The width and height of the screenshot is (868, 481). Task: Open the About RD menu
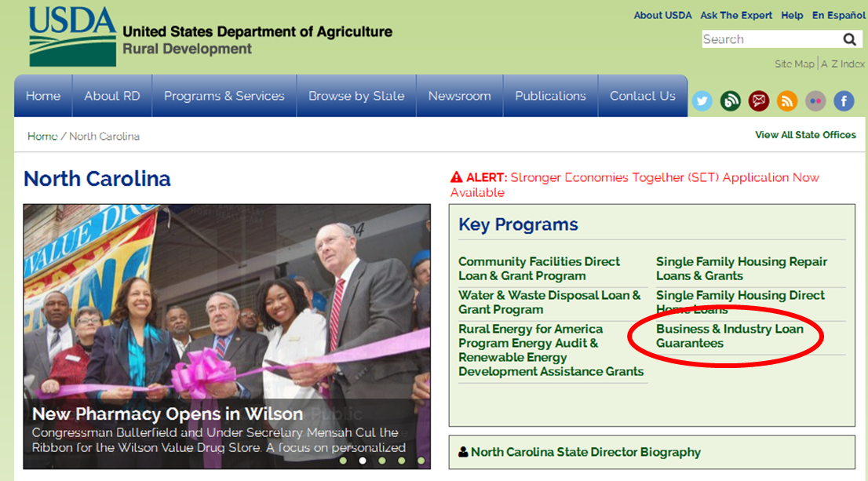pyautogui.click(x=111, y=96)
